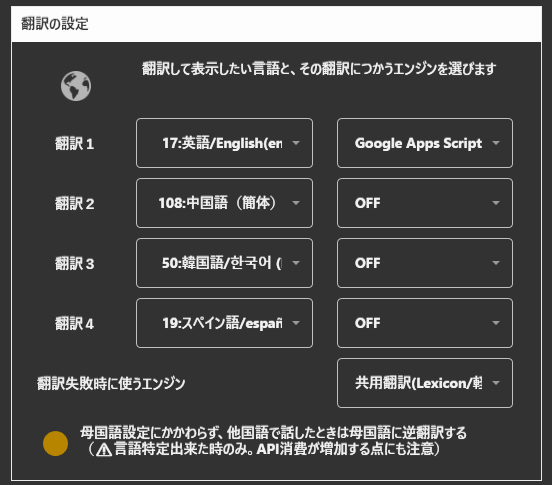
Task: Click the globe icon
Action: [x=76, y=86]
